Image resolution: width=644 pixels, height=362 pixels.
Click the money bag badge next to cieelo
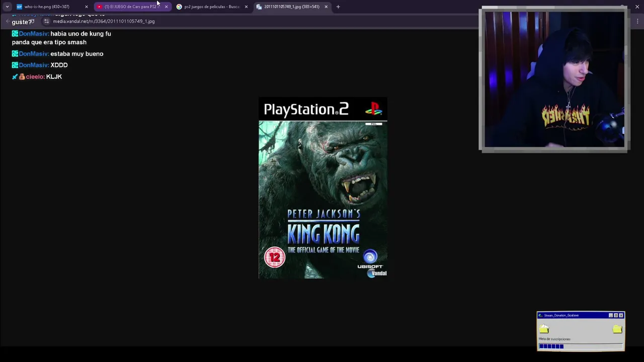click(x=22, y=76)
